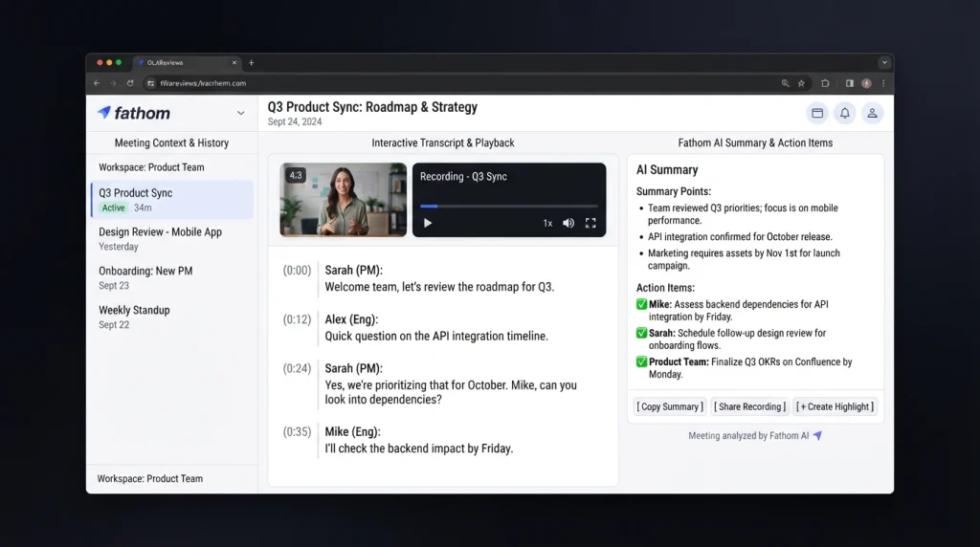
Task: Click the Interactive Transcript & Playback heading
Action: [x=443, y=143]
